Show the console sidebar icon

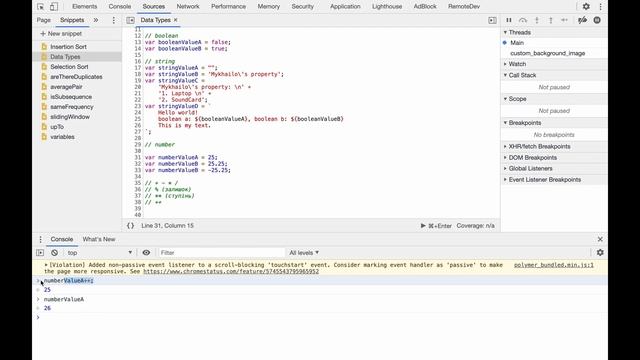(40, 253)
